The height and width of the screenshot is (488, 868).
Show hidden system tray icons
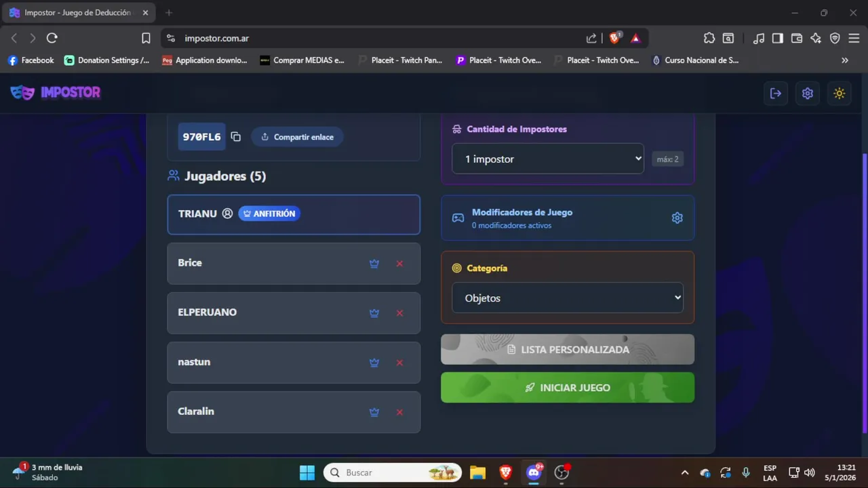(685, 472)
